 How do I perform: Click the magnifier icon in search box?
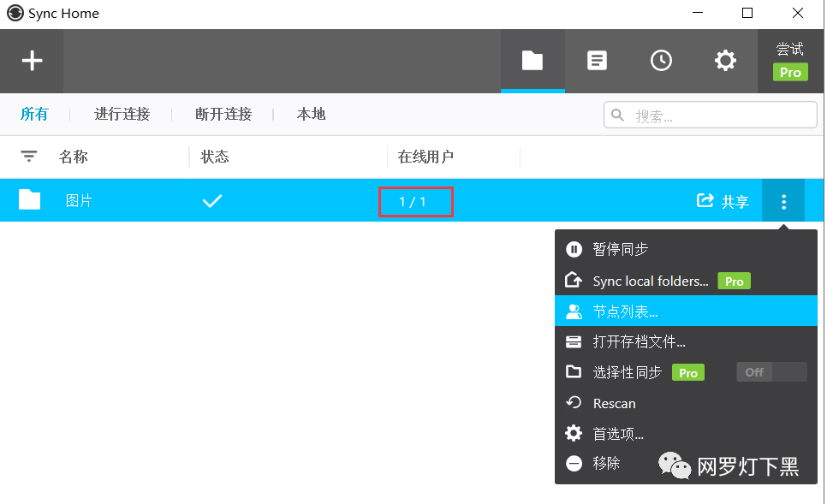point(617,115)
